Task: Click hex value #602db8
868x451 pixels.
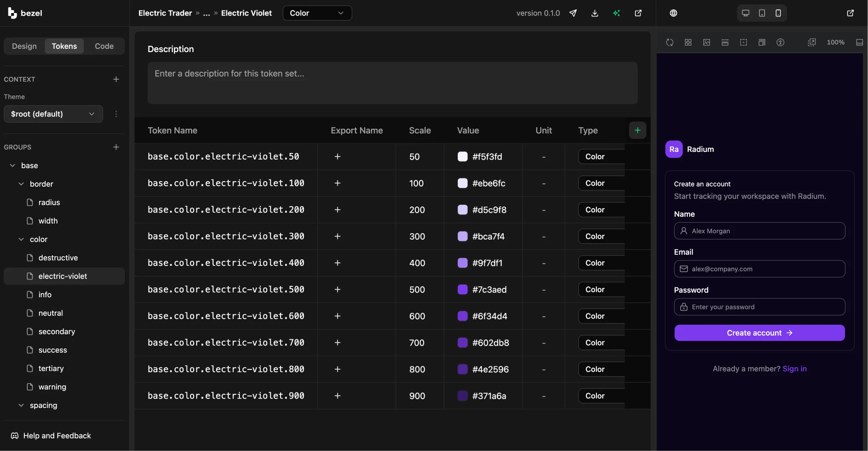Action: [x=490, y=342]
